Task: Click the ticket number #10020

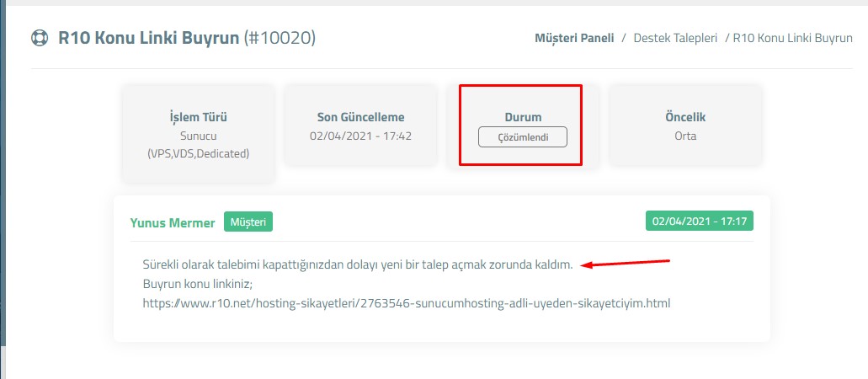Action: point(280,38)
